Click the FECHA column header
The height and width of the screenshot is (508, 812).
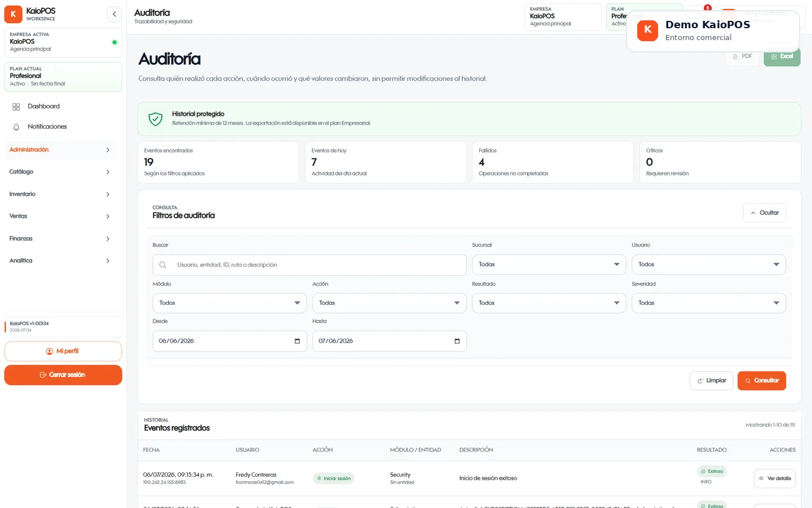[x=151, y=450]
